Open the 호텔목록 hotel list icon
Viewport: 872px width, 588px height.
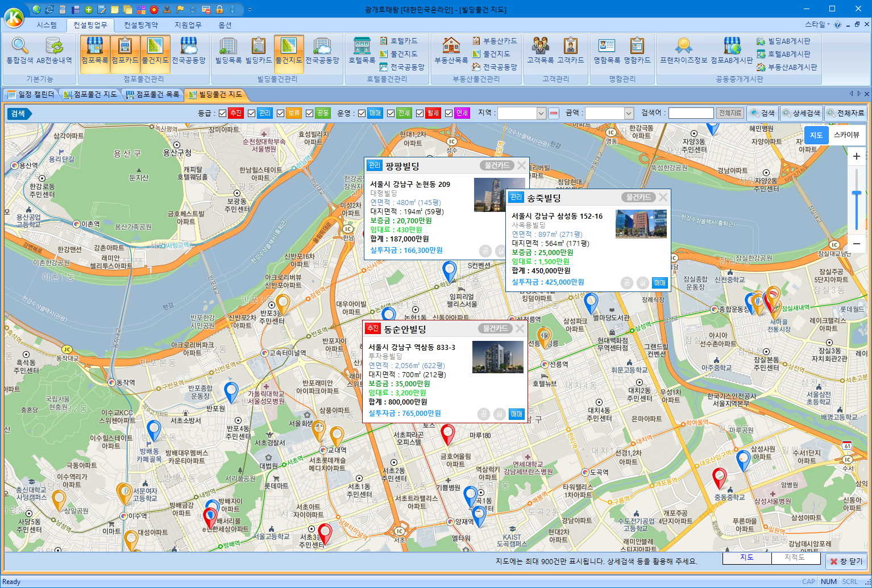362,51
